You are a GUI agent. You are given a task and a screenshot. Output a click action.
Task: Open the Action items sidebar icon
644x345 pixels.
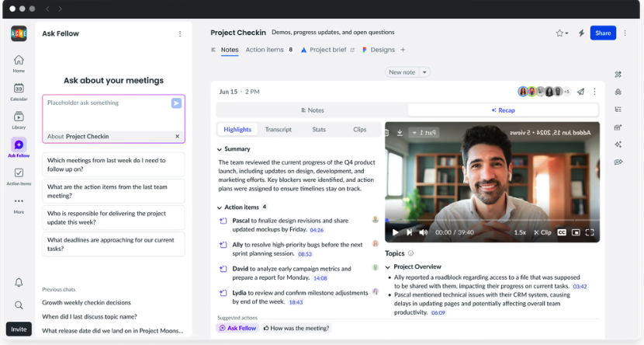pyautogui.click(x=19, y=176)
